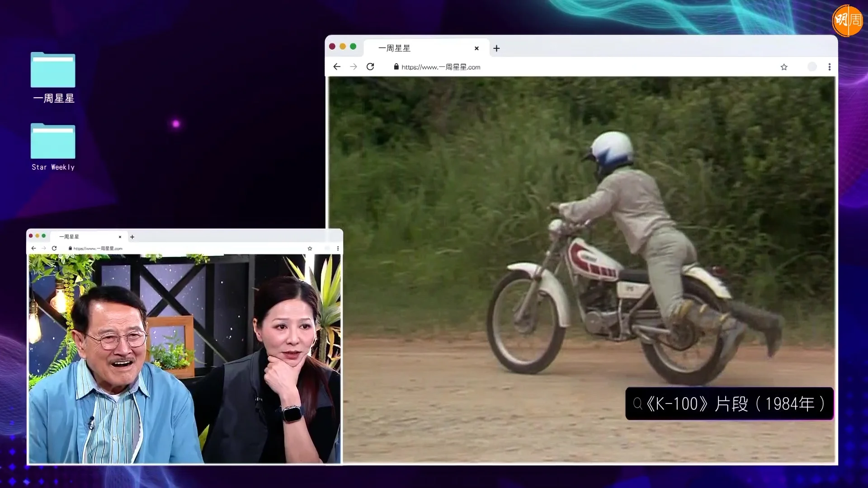Open the 一周星星 desktop folder
This screenshot has height=488, width=868.
click(53, 77)
